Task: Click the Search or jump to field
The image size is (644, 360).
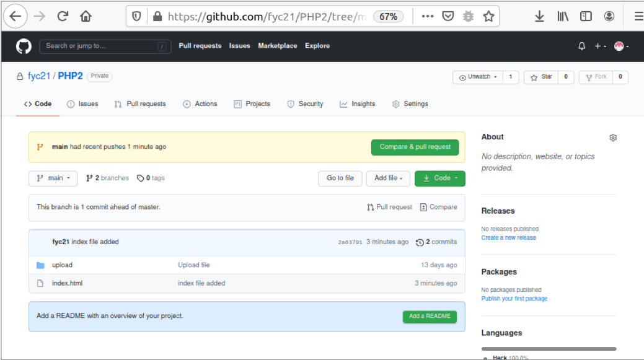Action: (105, 45)
